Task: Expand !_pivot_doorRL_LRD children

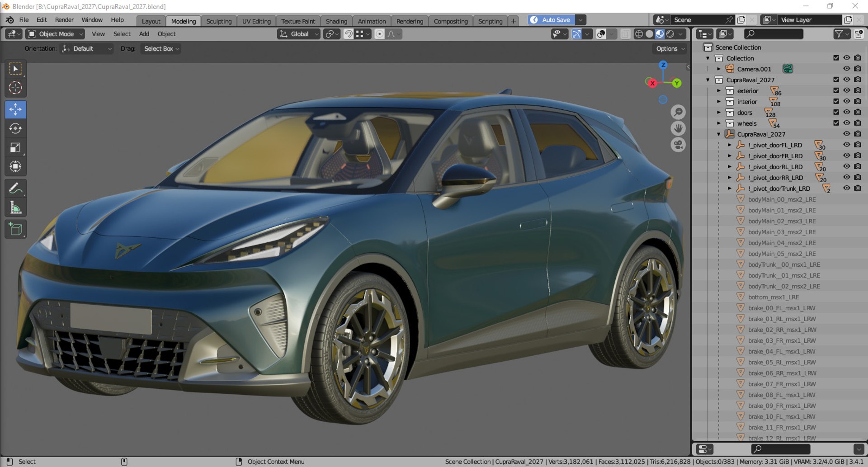Action: pos(730,166)
